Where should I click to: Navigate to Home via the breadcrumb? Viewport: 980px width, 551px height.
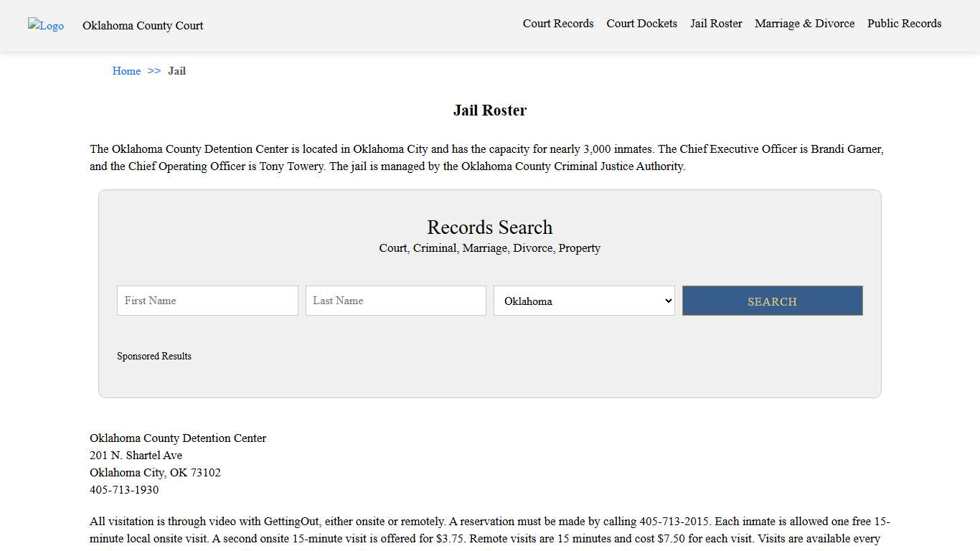coord(126,70)
